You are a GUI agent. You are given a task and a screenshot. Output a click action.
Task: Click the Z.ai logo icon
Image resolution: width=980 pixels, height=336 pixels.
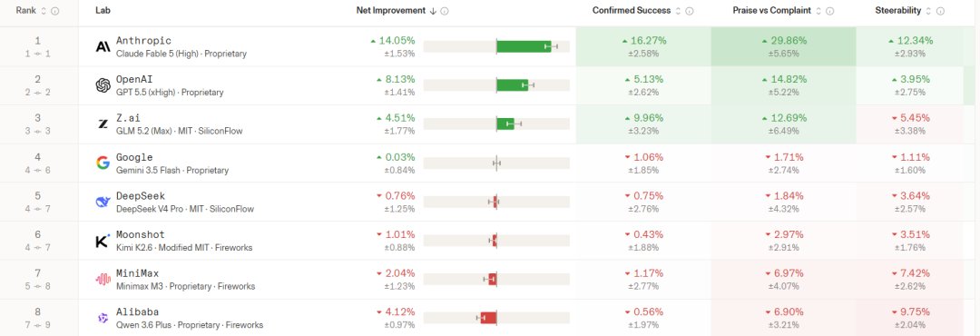point(103,124)
